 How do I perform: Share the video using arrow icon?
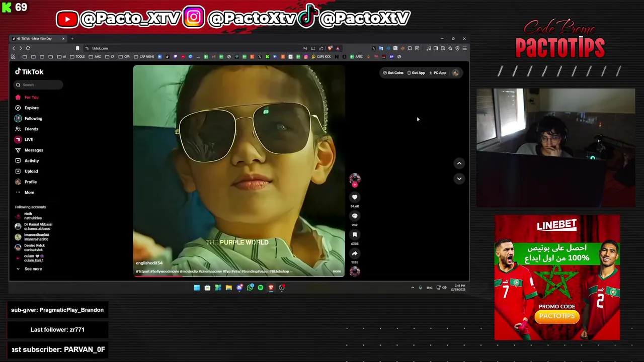point(355,253)
